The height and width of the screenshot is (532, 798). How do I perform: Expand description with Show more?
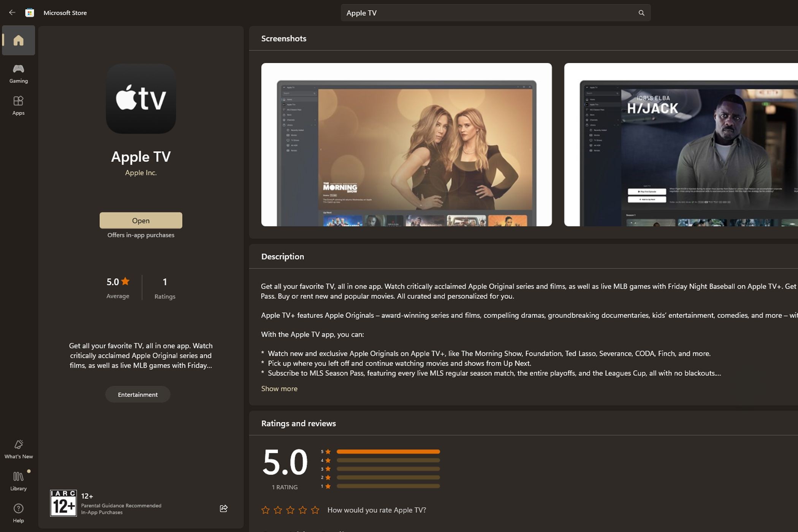pos(279,388)
